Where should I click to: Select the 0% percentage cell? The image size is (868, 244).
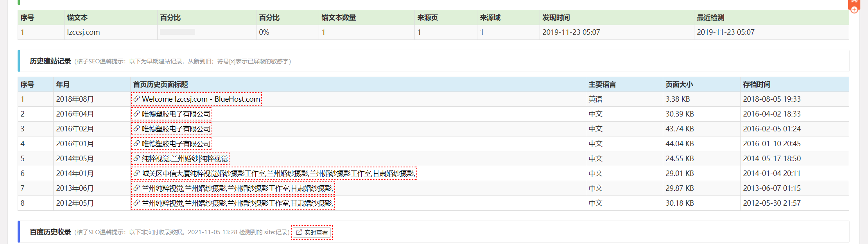(x=288, y=32)
